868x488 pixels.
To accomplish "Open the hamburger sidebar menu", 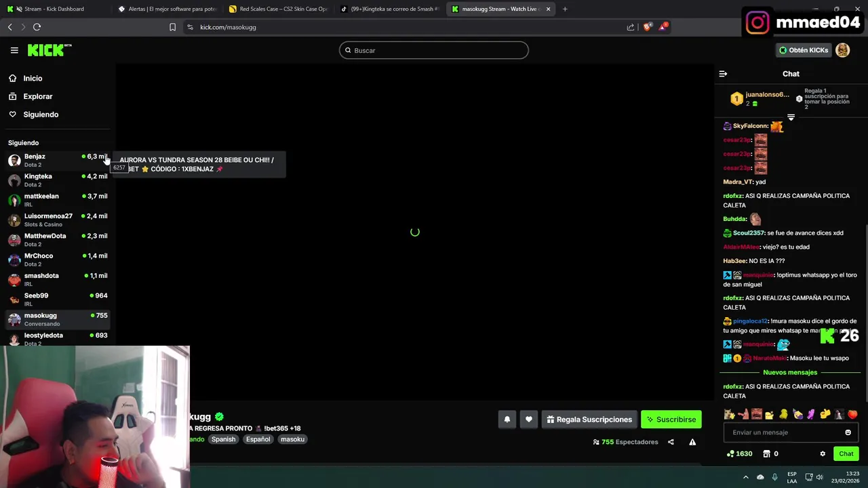I will [14, 50].
